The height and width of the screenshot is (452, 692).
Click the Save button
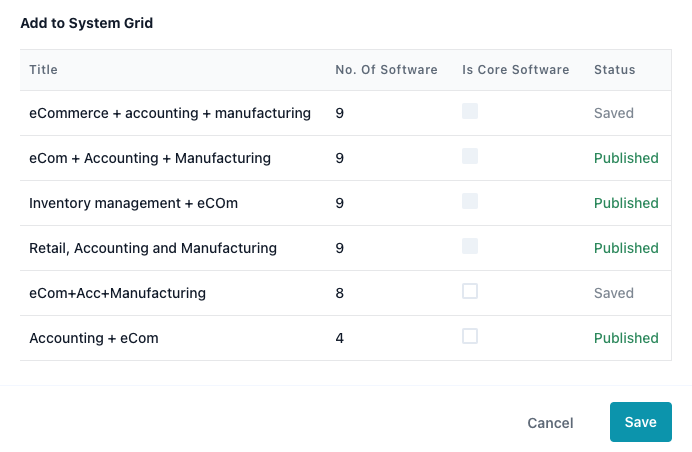point(640,422)
